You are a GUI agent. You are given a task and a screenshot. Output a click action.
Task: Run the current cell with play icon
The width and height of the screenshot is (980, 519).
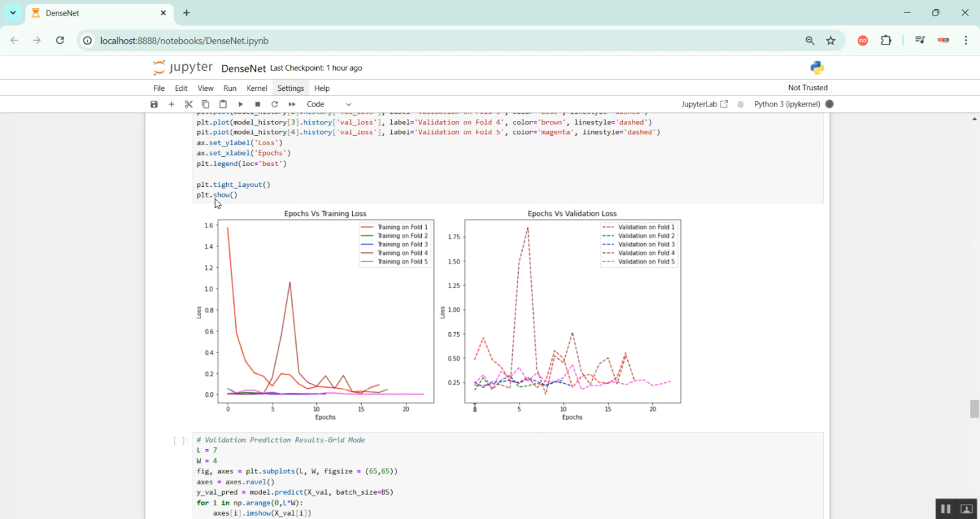click(x=240, y=105)
